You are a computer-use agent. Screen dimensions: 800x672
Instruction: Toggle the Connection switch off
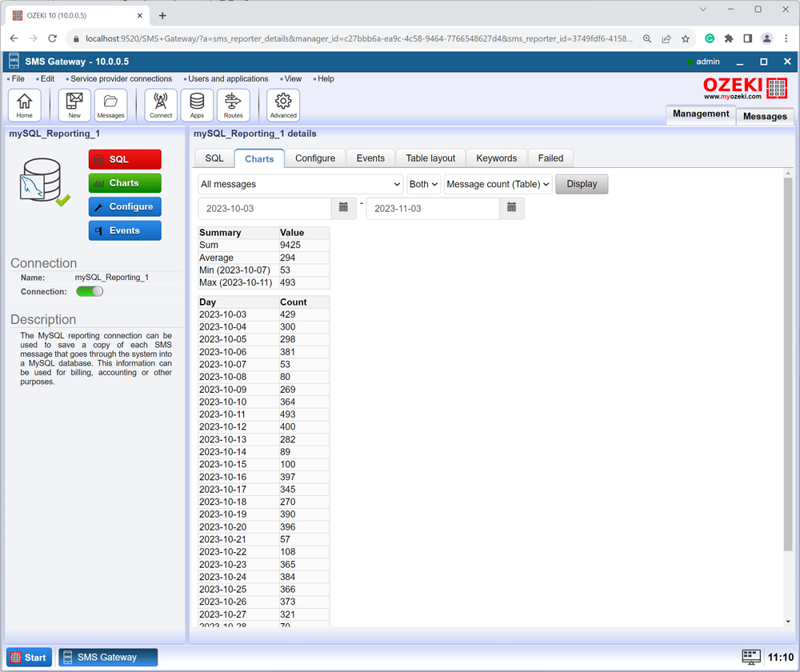[x=90, y=291]
